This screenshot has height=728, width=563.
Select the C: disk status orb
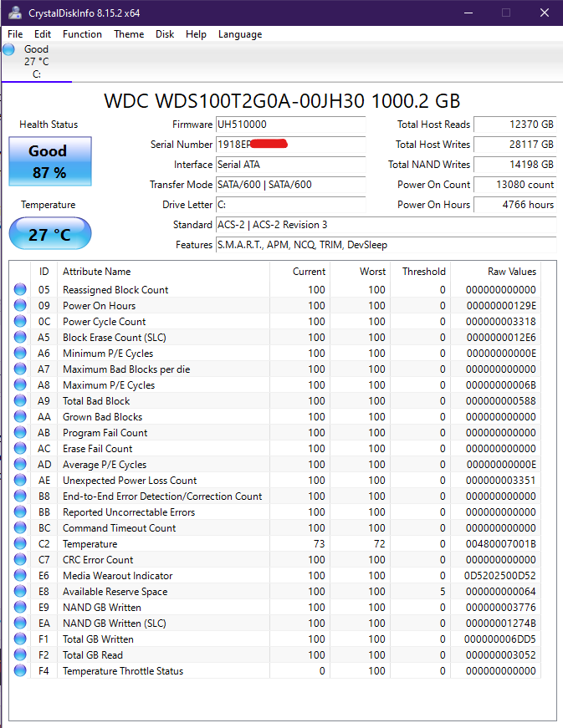pos(9,49)
